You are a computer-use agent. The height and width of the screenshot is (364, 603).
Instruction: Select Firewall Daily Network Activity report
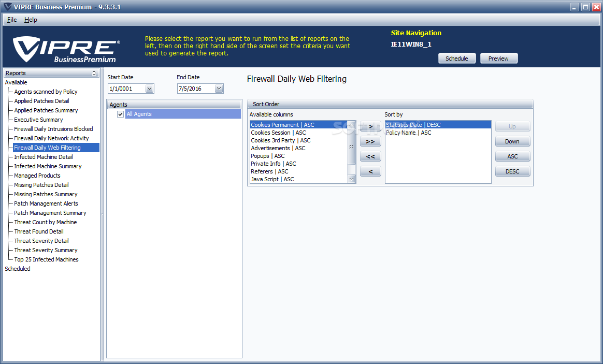coord(51,138)
